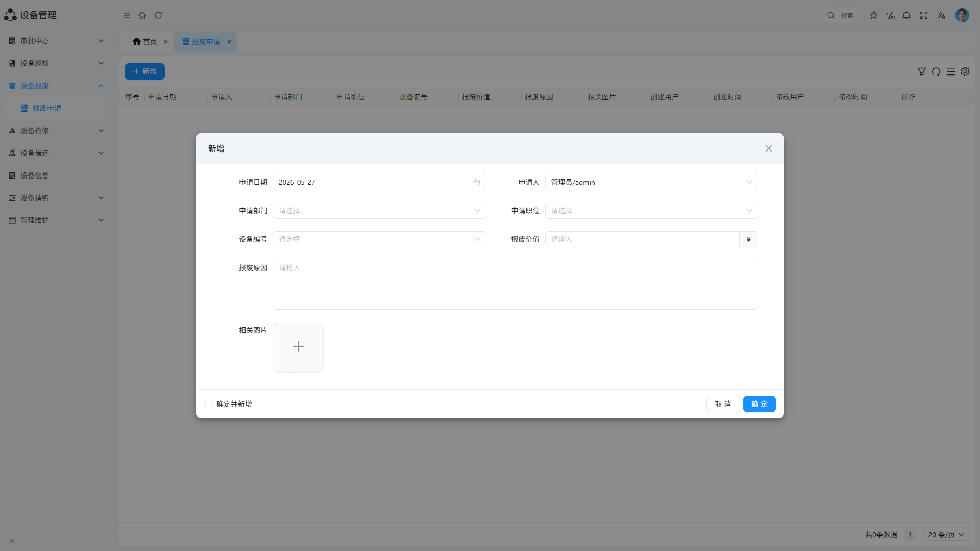Focus the 报废原因 text area
The image size is (980, 551).
(x=516, y=285)
